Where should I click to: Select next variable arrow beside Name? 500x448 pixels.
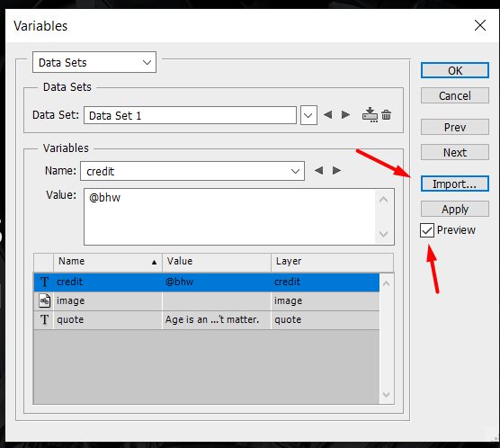tap(336, 170)
